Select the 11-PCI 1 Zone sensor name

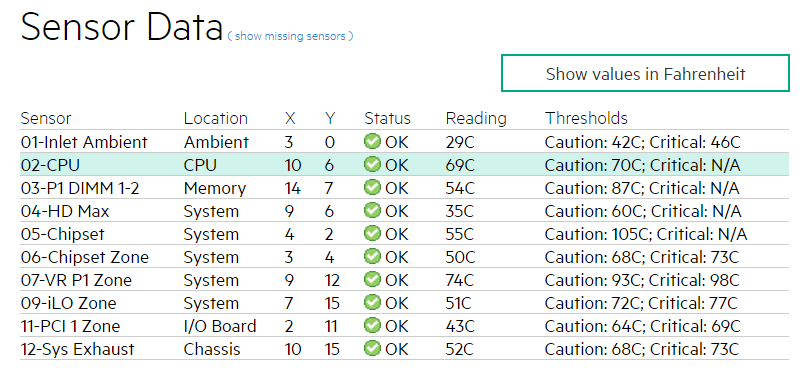70,326
